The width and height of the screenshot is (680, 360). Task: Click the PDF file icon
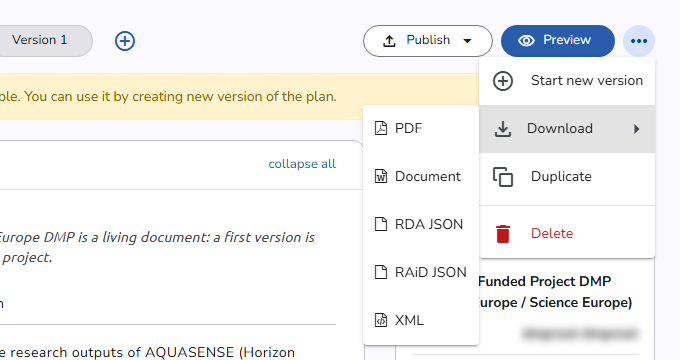(381, 128)
